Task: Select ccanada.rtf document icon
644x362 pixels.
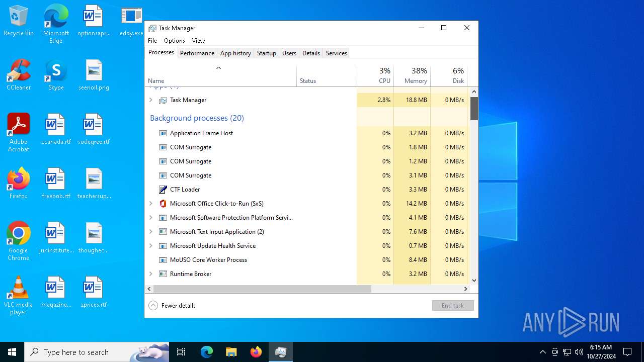Action: click(56, 129)
